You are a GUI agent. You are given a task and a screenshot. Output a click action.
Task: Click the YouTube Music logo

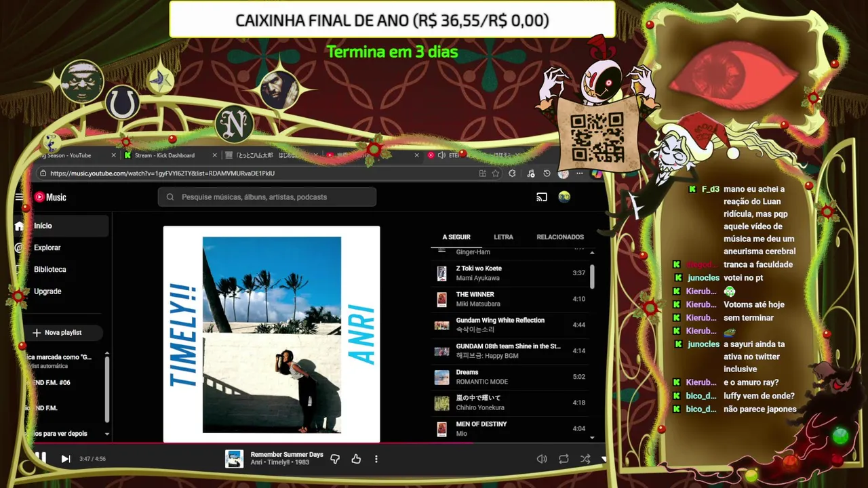50,197
